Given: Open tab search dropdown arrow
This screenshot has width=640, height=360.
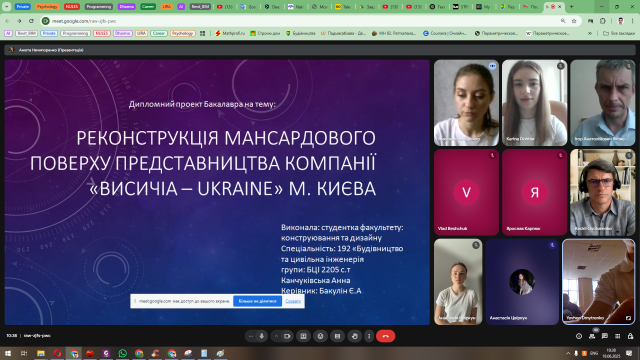Looking at the screenshot, I should tap(7, 7).
